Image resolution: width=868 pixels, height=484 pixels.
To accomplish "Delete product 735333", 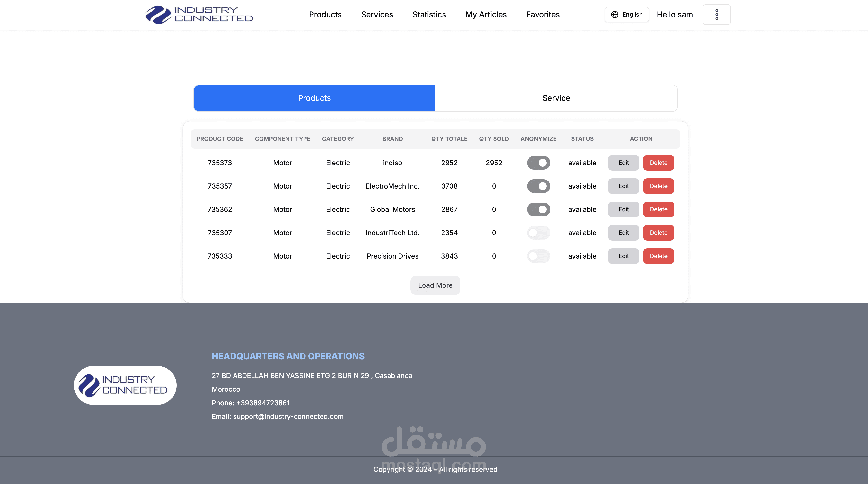I will coord(659,256).
